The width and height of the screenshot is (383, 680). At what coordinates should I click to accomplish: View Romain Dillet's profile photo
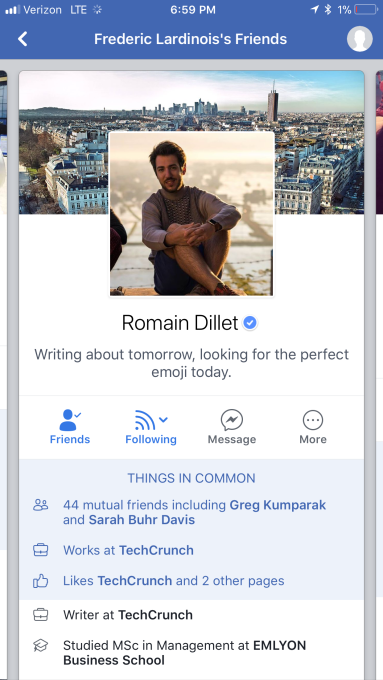[x=191, y=214]
